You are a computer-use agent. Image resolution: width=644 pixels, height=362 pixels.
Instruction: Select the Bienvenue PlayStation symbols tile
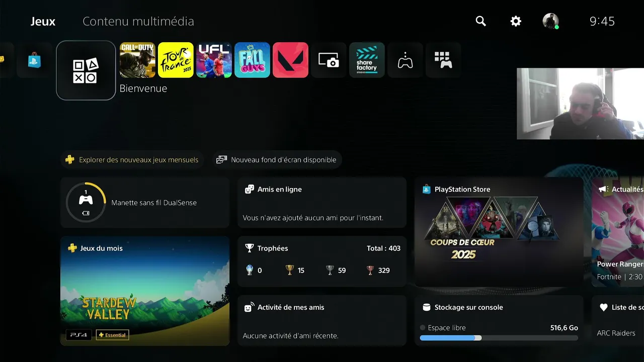coord(86,70)
